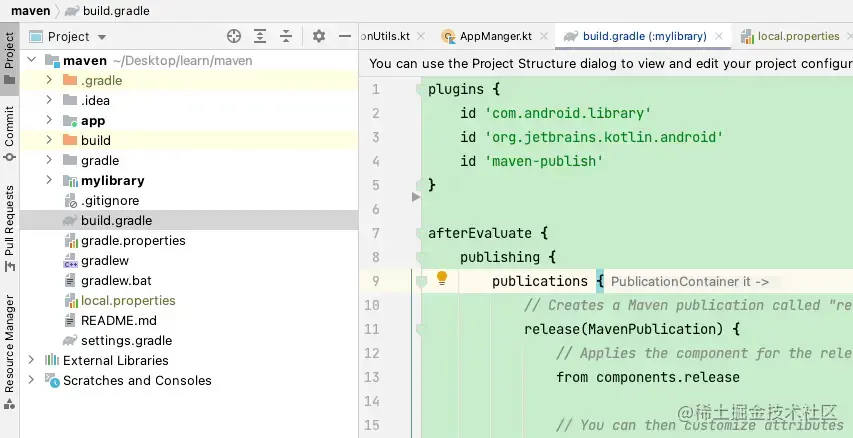
Task: Click the Expand All icon in Project panel
Action: click(x=260, y=36)
